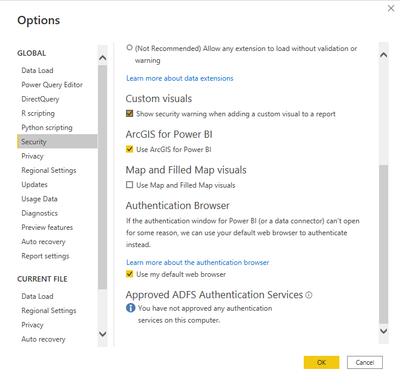Click the info icon beside Approved ADFS Authentication Services
400x386 pixels.
tap(309, 295)
